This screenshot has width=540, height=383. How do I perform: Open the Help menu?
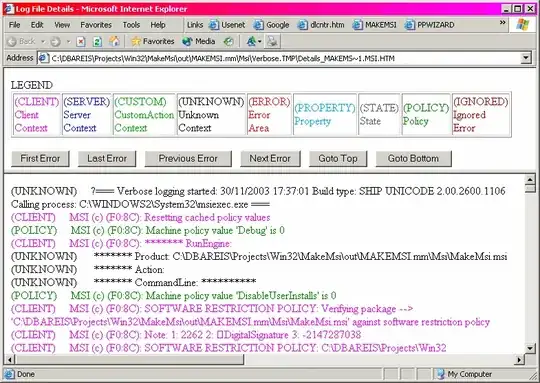pyautogui.click(x=158, y=25)
